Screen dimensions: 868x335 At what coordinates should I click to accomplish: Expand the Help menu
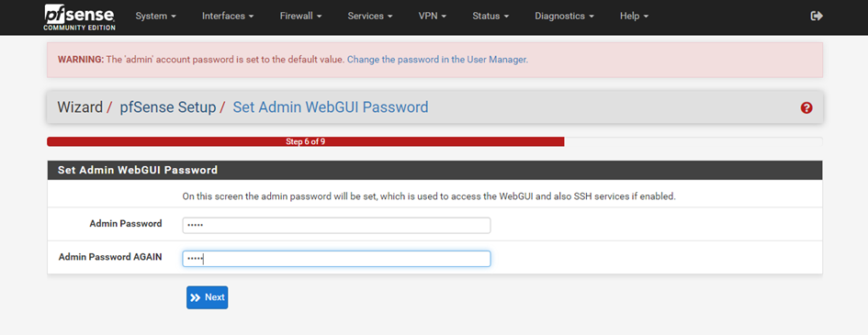635,16
